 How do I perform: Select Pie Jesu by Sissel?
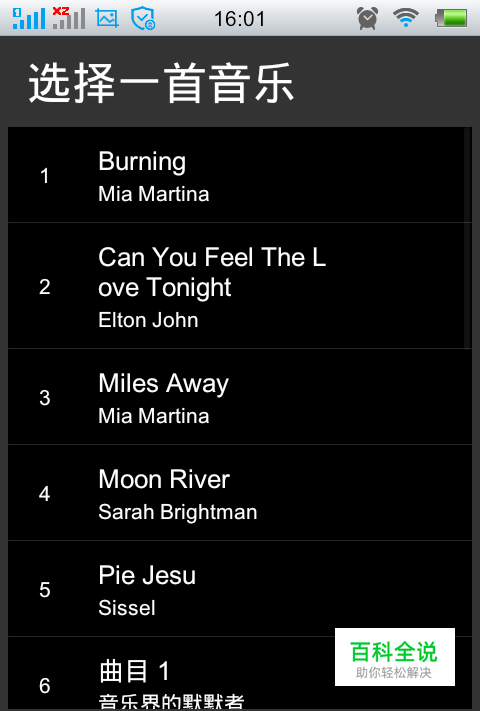point(240,589)
